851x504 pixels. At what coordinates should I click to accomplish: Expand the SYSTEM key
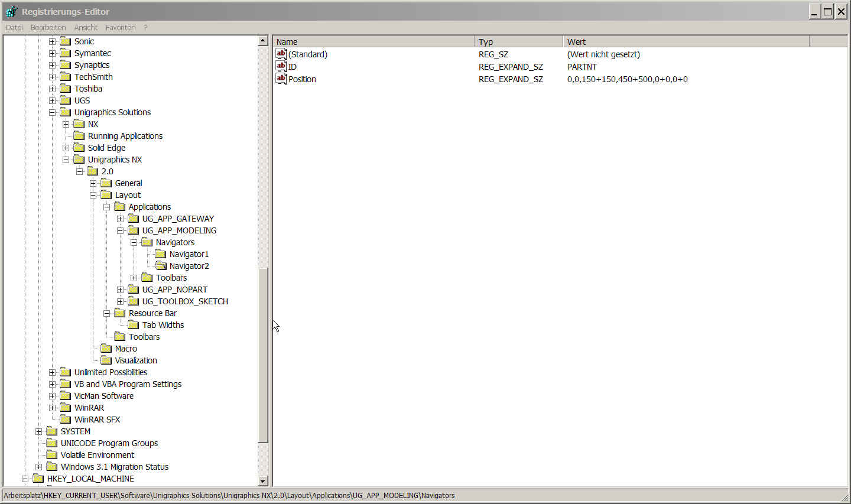click(x=38, y=431)
